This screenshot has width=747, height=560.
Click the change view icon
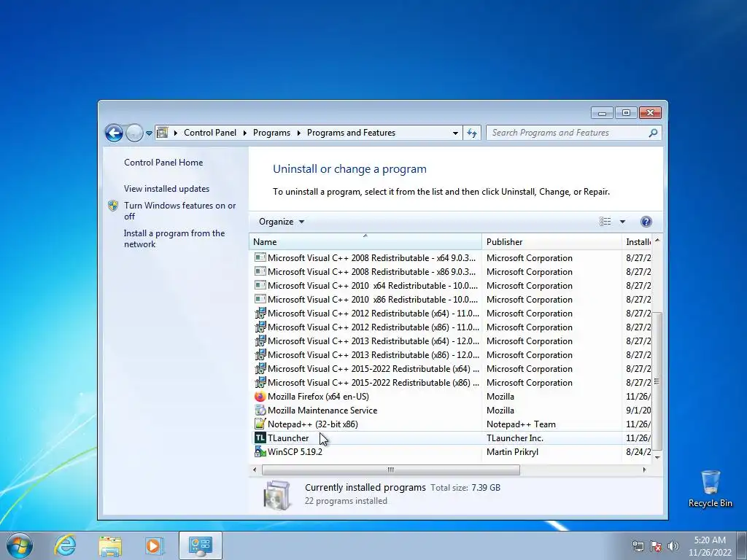tap(605, 222)
